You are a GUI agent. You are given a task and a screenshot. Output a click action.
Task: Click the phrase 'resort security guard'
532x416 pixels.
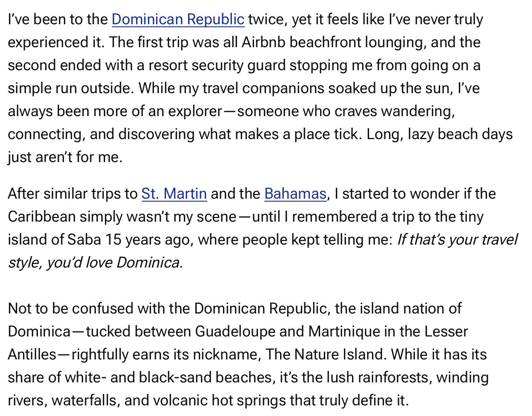click(217, 66)
